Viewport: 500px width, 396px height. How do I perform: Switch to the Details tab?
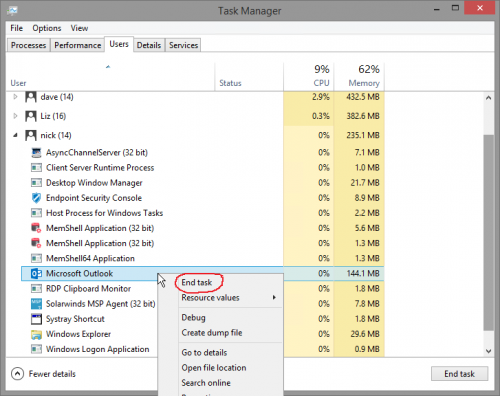[149, 45]
